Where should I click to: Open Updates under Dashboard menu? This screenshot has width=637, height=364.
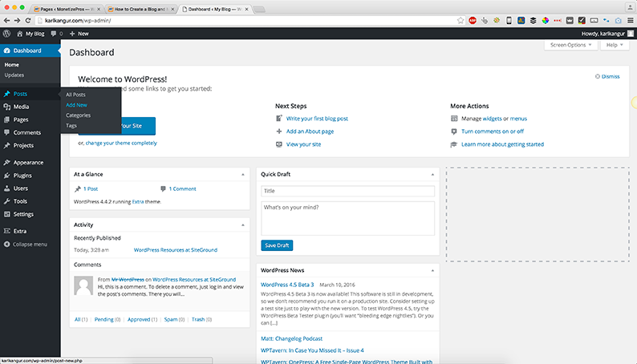(14, 75)
